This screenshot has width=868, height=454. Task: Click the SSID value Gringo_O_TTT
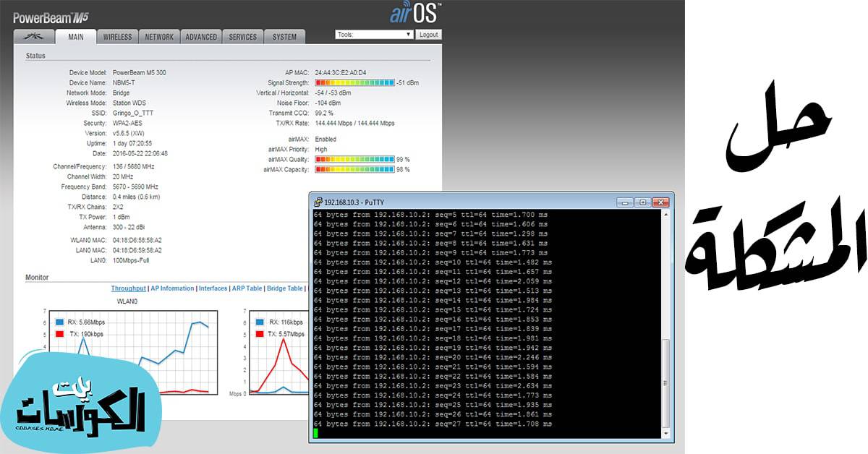133,113
